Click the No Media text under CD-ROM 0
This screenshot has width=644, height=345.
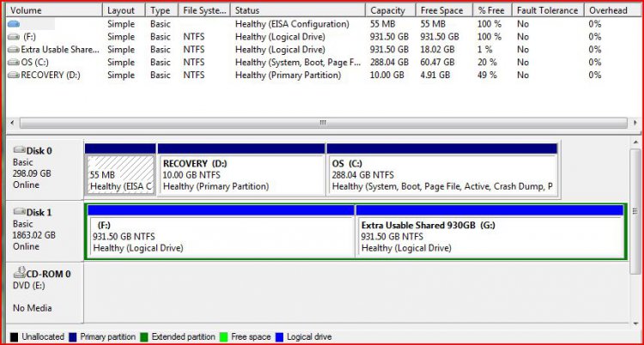[x=32, y=307]
